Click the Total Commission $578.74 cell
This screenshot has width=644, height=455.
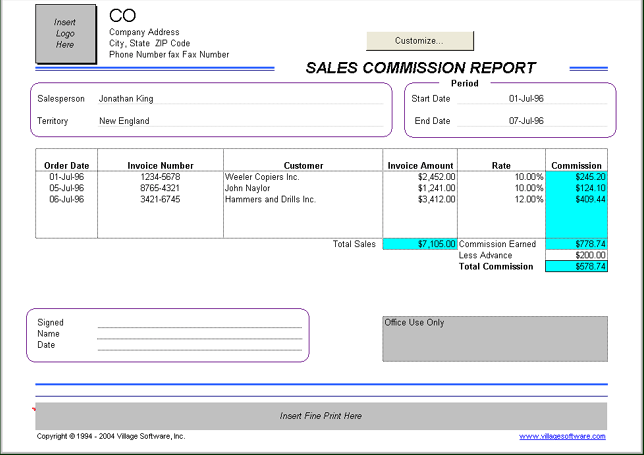[x=576, y=267]
